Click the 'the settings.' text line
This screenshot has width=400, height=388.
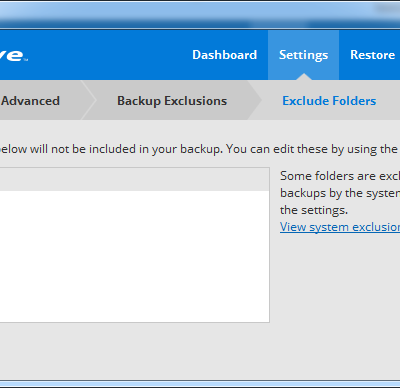314,210
